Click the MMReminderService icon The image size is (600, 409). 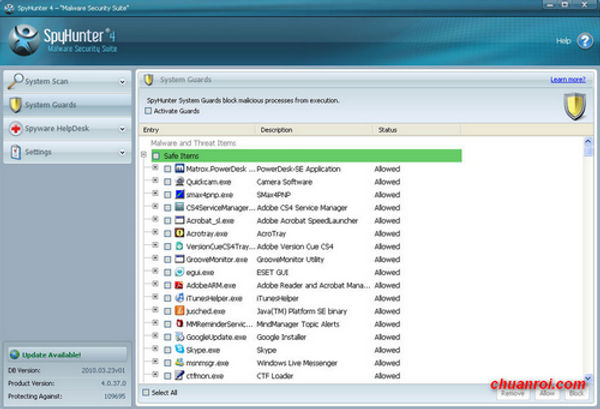click(179, 324)
